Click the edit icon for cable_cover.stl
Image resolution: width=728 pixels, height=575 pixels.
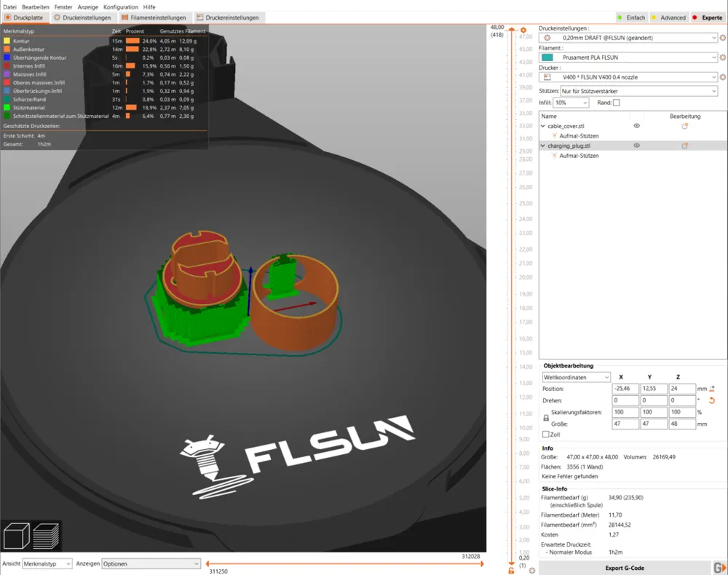coord(684,126)
